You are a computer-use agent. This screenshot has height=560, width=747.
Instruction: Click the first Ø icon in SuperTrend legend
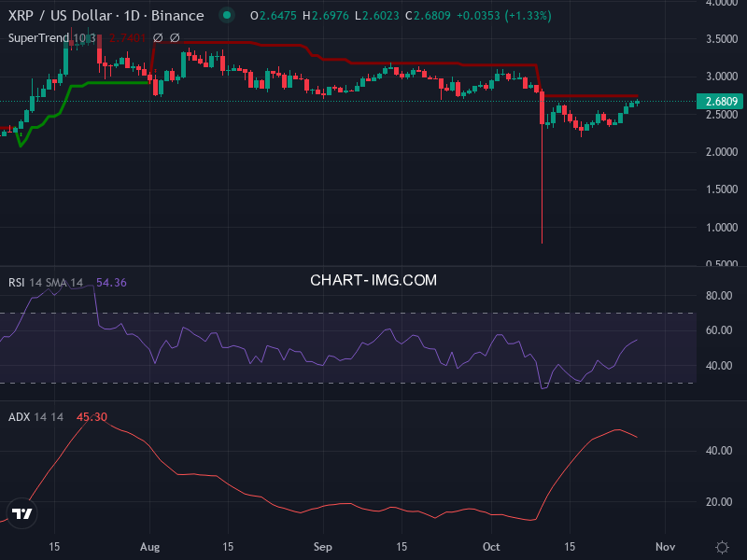(x=157, y=37)
